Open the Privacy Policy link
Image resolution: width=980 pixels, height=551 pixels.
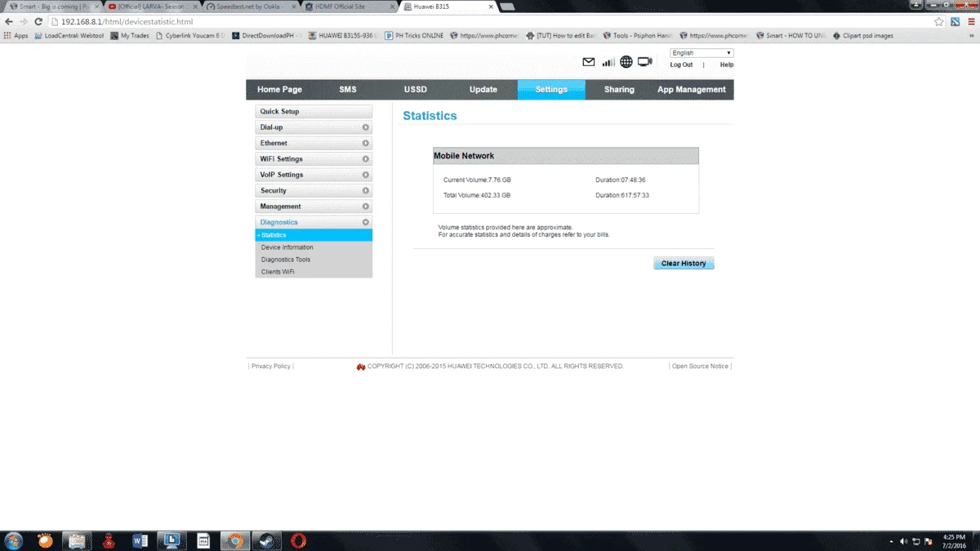pyautogui.click(x=271, y=367)
